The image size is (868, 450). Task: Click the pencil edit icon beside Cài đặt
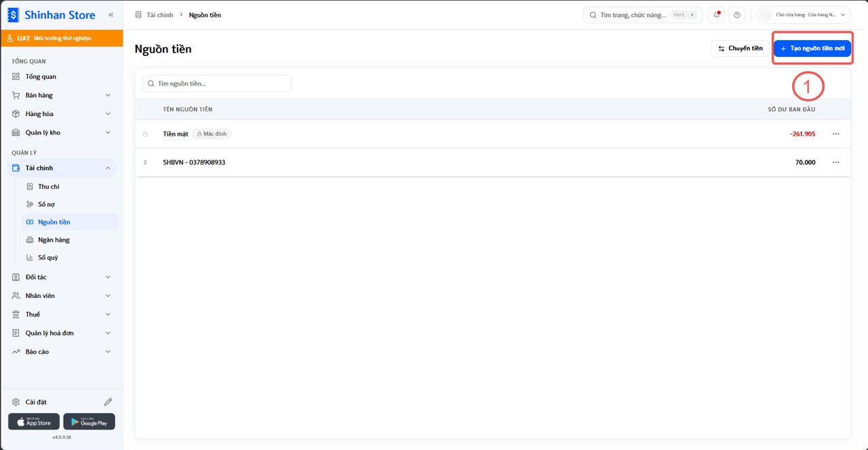(108, 402)
